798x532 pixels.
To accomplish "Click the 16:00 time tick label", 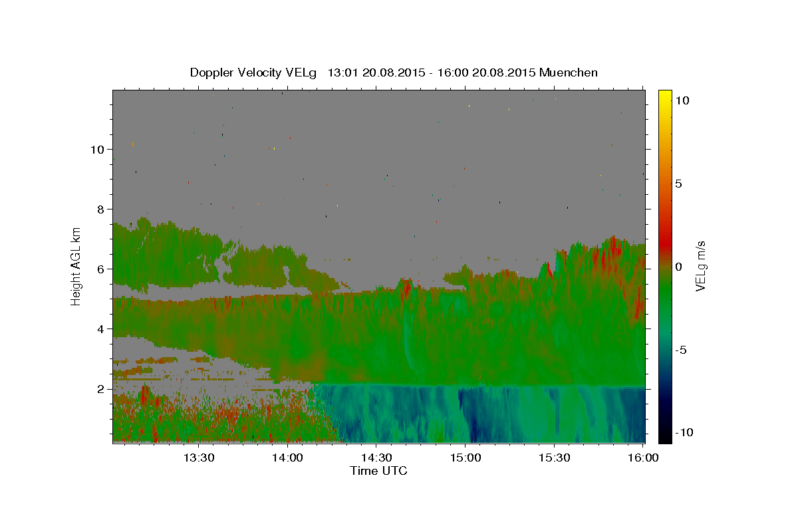I will 643,458.
